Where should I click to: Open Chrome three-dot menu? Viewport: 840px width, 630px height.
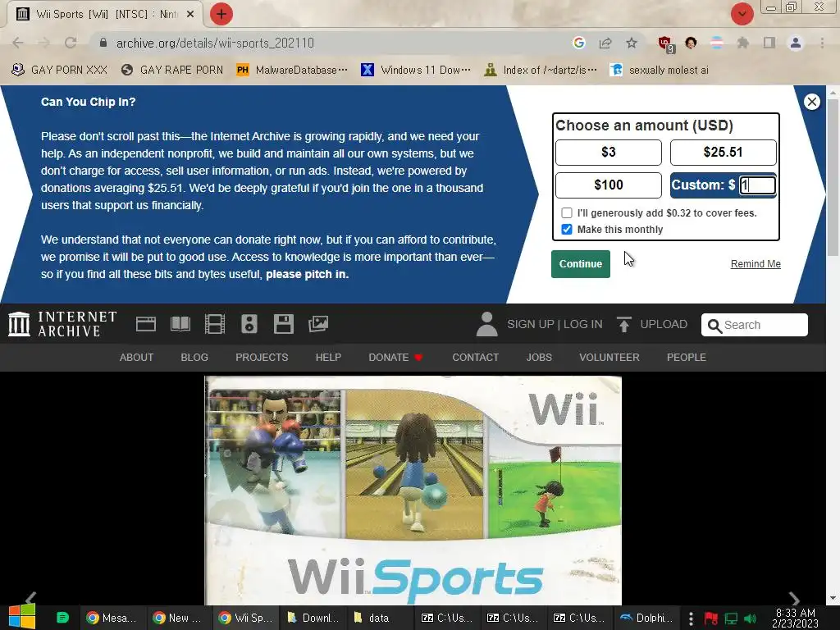click(x=822, y=43)
